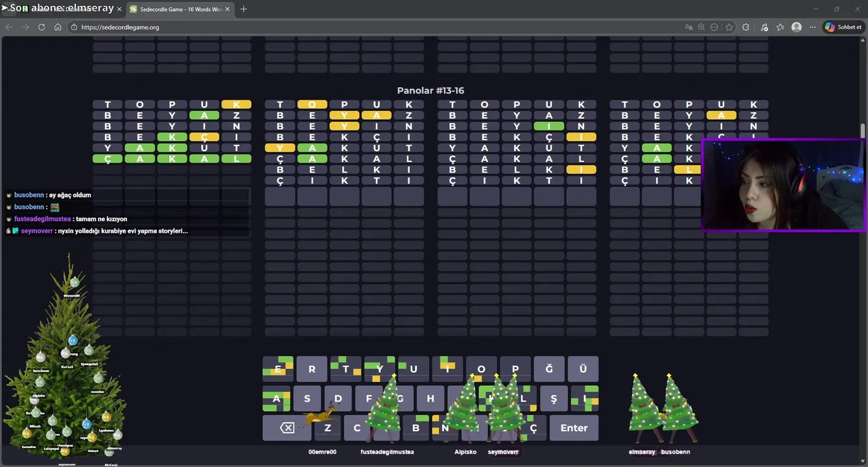Tap the C key on the game keyboard
Viewport: 868px width, 467px height.
point(357,428)
